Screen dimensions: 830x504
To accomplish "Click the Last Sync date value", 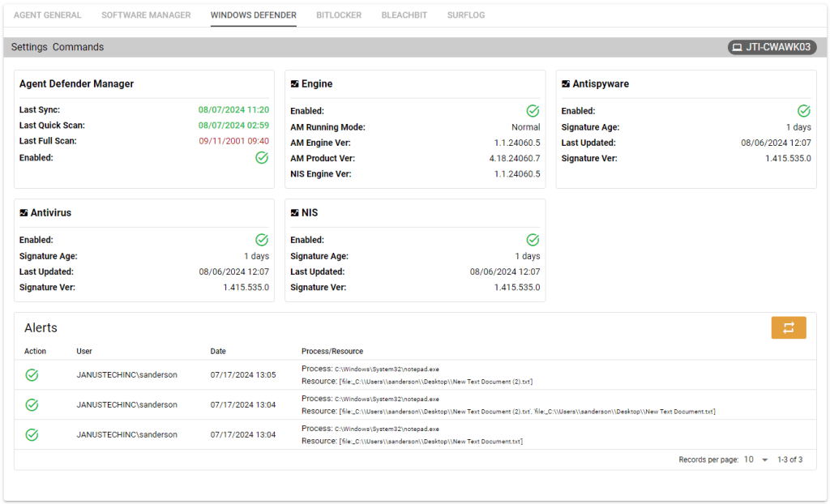I will point(233,109).
